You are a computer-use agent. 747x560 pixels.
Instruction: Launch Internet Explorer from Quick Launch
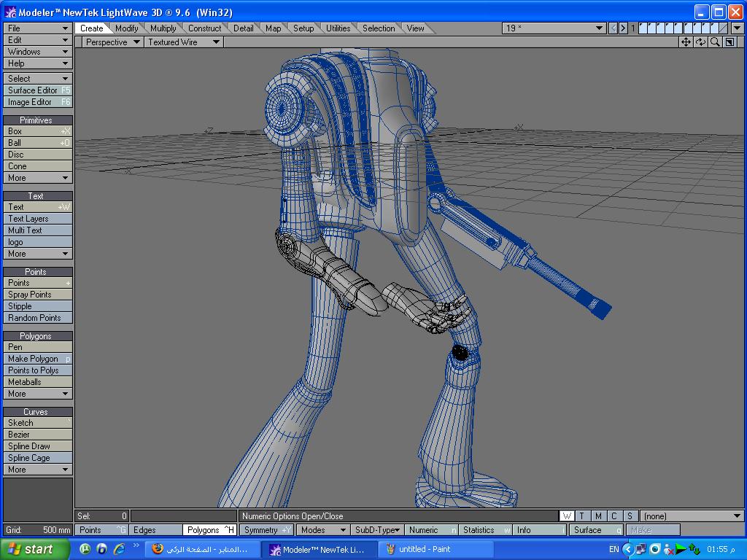119,549
